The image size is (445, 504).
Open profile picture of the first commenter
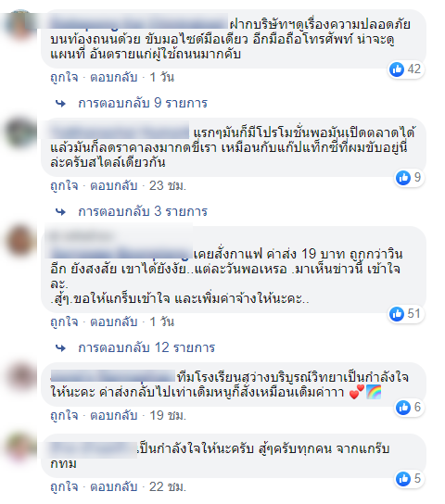pos(21,26)
